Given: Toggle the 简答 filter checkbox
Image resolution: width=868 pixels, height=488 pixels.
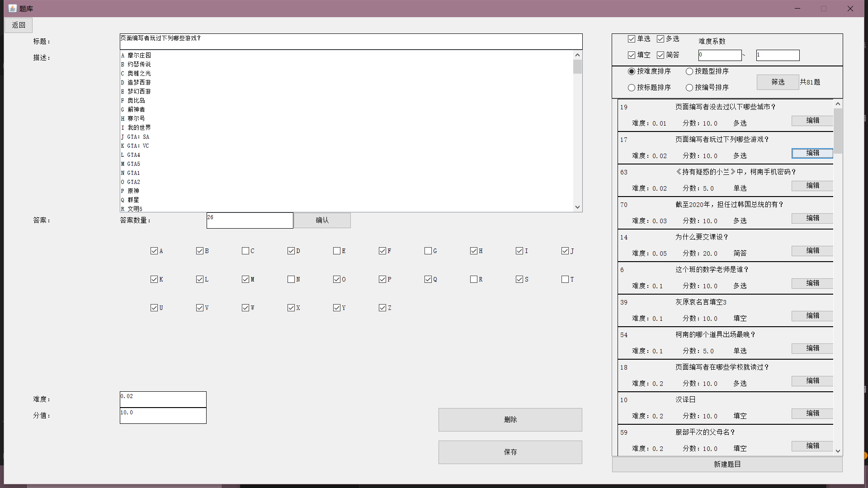Looking at the screenshot, I should (660, 55).
